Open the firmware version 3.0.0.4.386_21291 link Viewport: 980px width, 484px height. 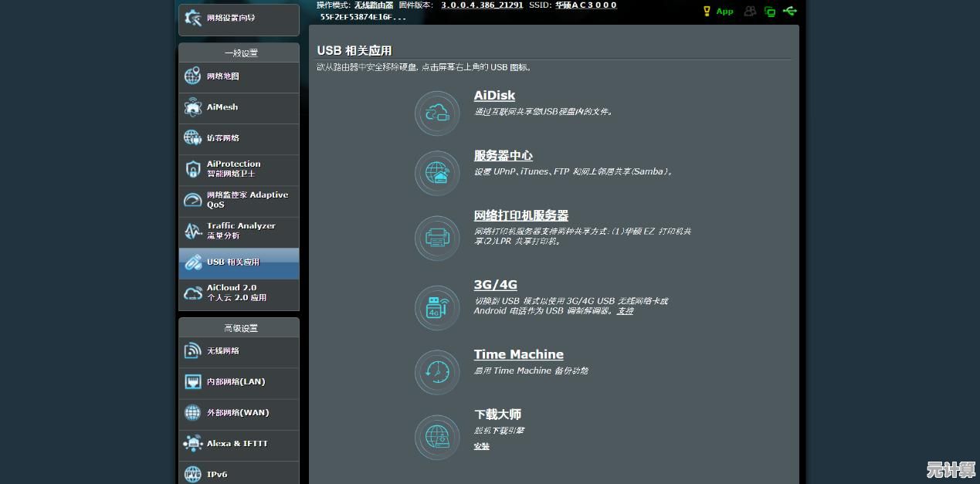tap(482, 5)
